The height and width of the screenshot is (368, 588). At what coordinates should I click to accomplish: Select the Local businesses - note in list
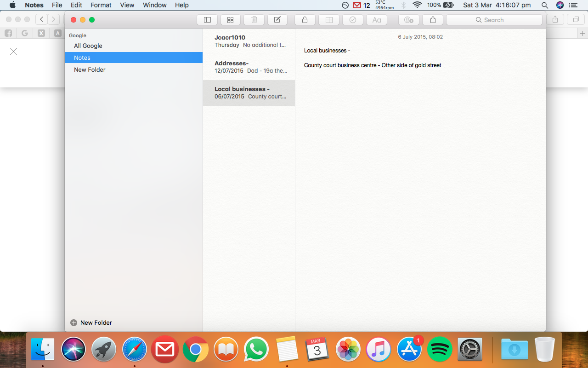249,93
